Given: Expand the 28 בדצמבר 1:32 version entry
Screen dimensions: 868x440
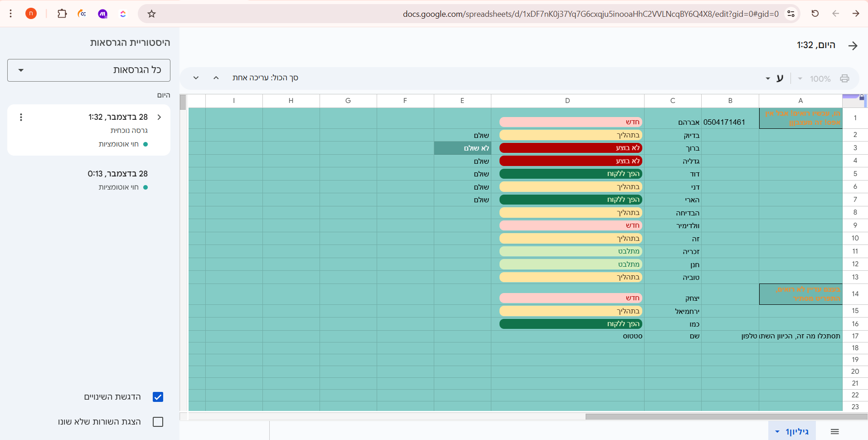Looking at the screenshot, I should 159,117.
